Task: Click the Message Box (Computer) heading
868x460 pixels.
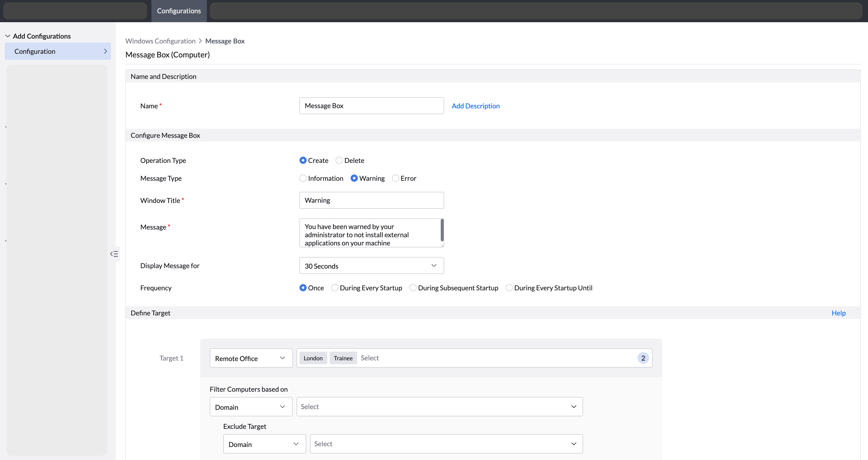Action: click(x=168, y=55)
